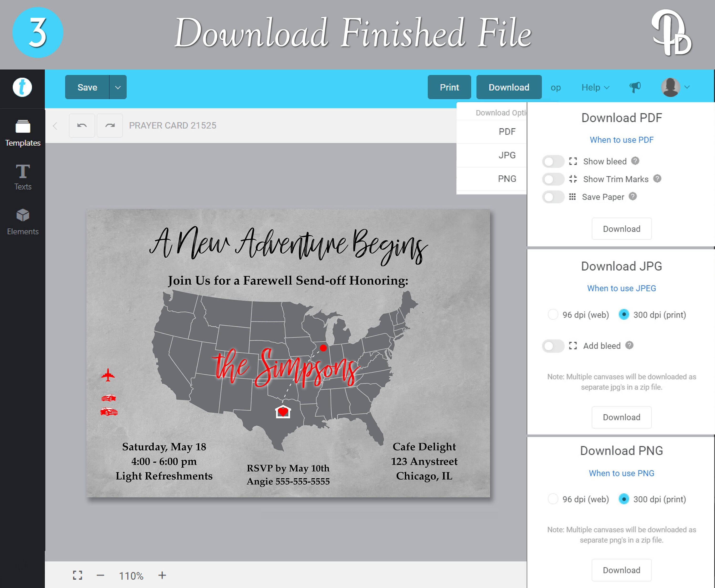Zoom in with the plus icon
Screen dimensions: 715x588
pyautogui.click(x=162, y=575)
